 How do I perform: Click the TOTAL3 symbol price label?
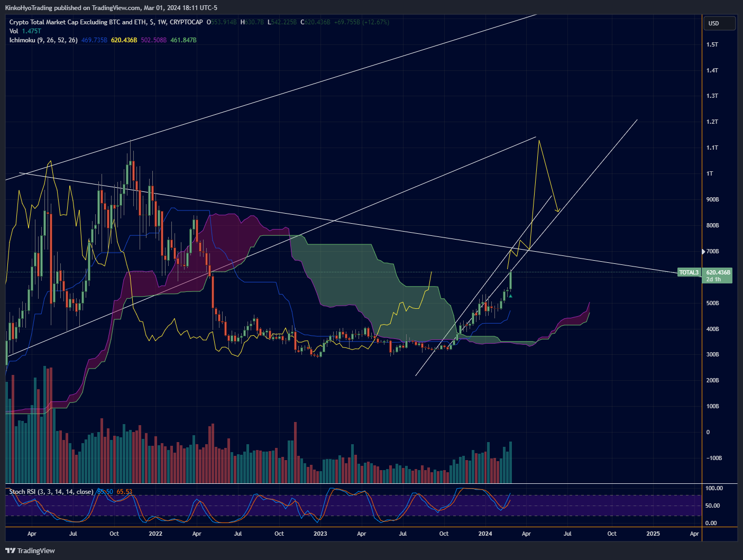[689, 272]
